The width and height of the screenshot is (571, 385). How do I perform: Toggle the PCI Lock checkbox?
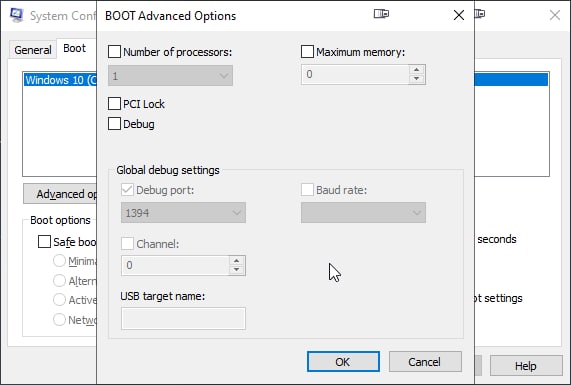click(x=114, y=104)
